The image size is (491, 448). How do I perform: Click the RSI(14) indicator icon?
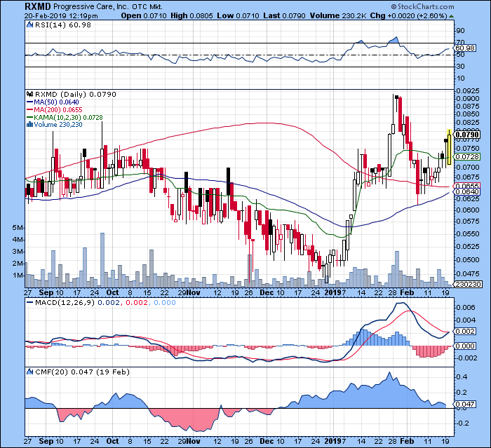pos(29,25)
